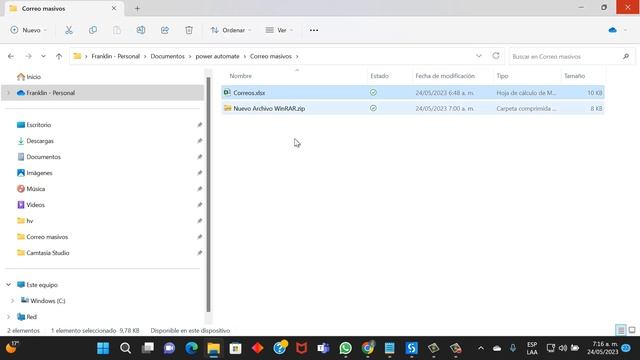Click the Paste clipboard icon
This screenshot has width=640, height=360.
(117, 30)
